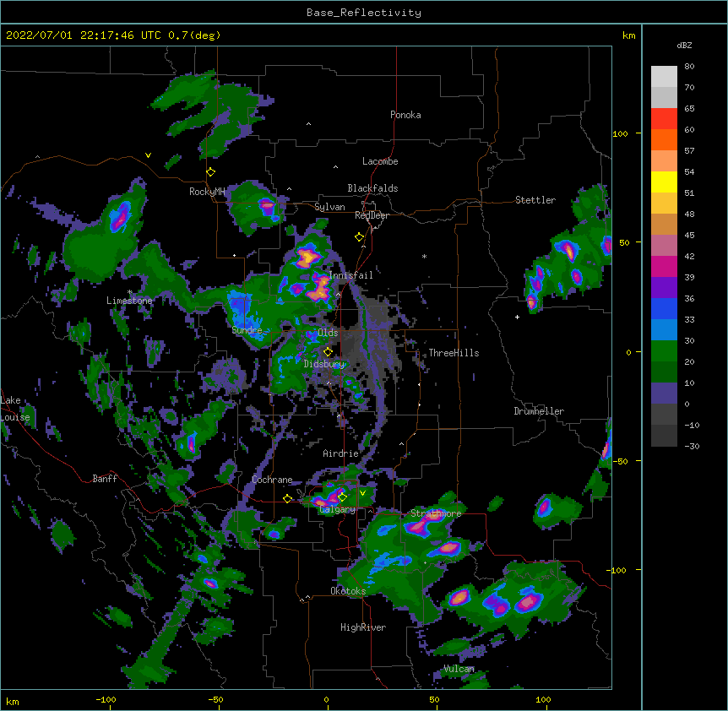Image resolution: width=728 pixels, height=711 pixels.
Task: Click the 100 tick on the right axis
Action: 620,133
